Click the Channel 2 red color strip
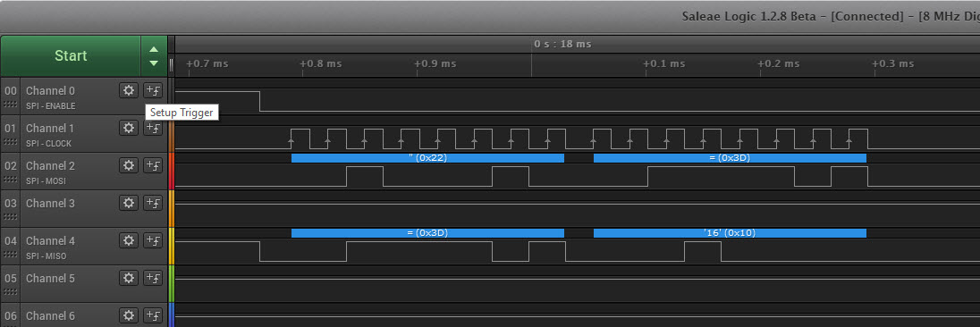 point(172,172)
